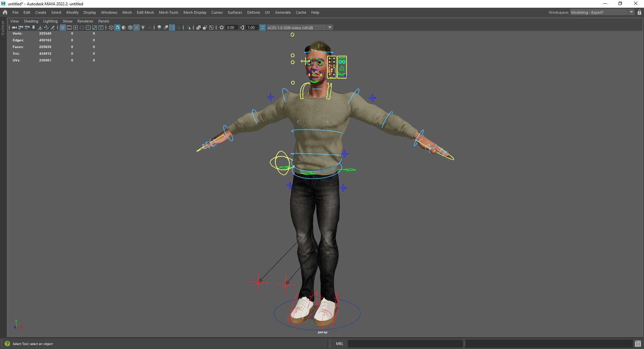Viewport: 644px width, 349px height.
Task: Open the script editor icon at bottom right
Action: point(638,344)
